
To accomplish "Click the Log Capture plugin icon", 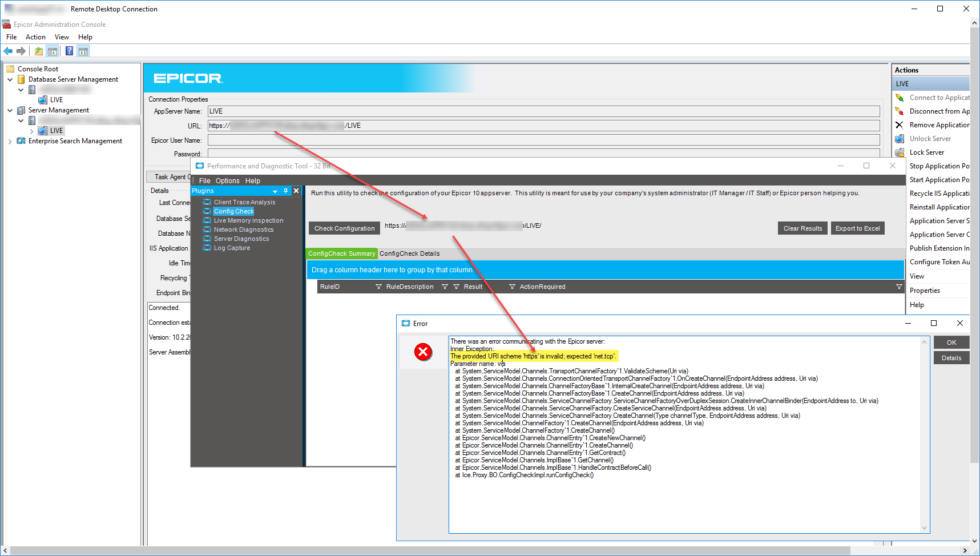I will [x=207, y=248].
